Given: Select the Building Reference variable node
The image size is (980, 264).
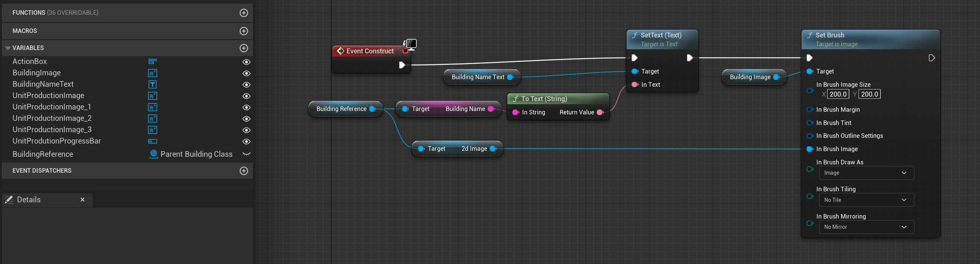Looking at the screenshot, I should 345,109.
